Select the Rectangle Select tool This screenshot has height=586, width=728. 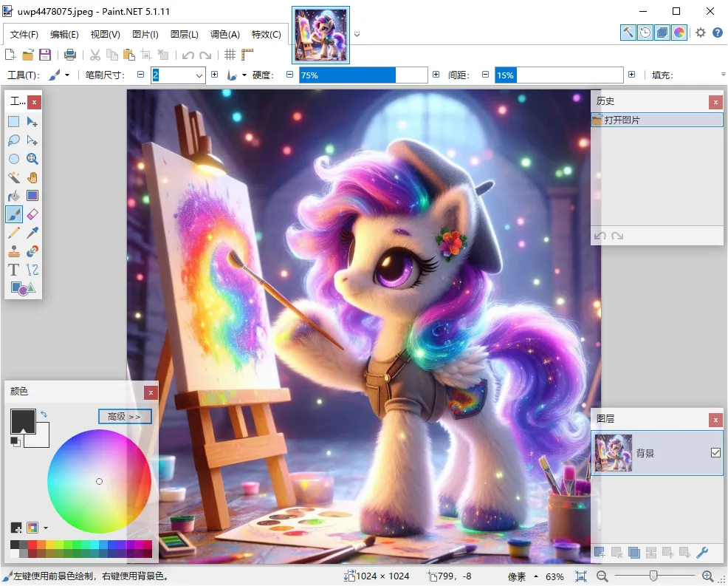click(14, 122)
